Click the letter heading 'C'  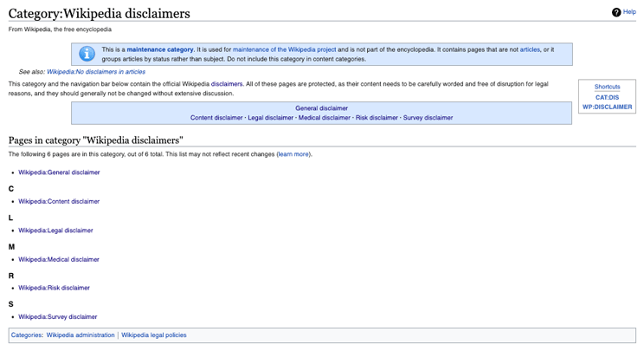pyautogui.click(x=11, y=189)
